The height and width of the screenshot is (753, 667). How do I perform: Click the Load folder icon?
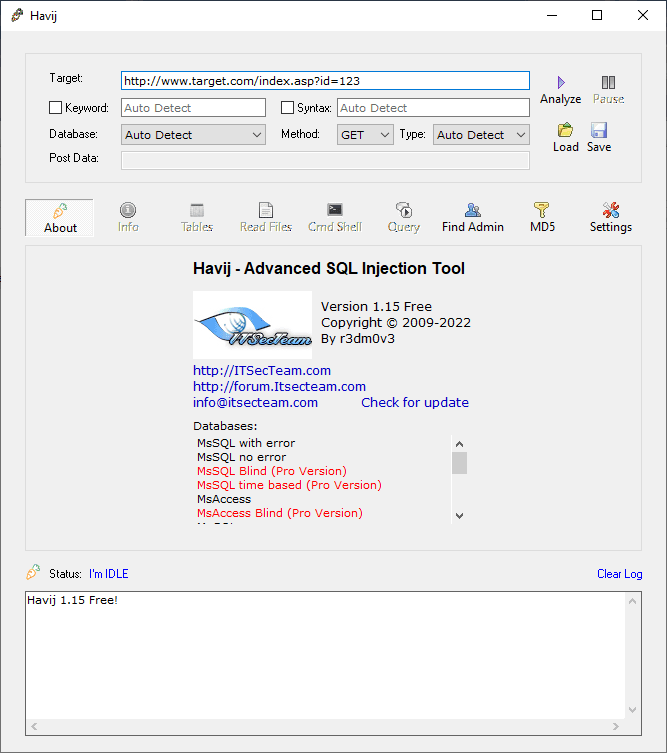tap(566, 130)
